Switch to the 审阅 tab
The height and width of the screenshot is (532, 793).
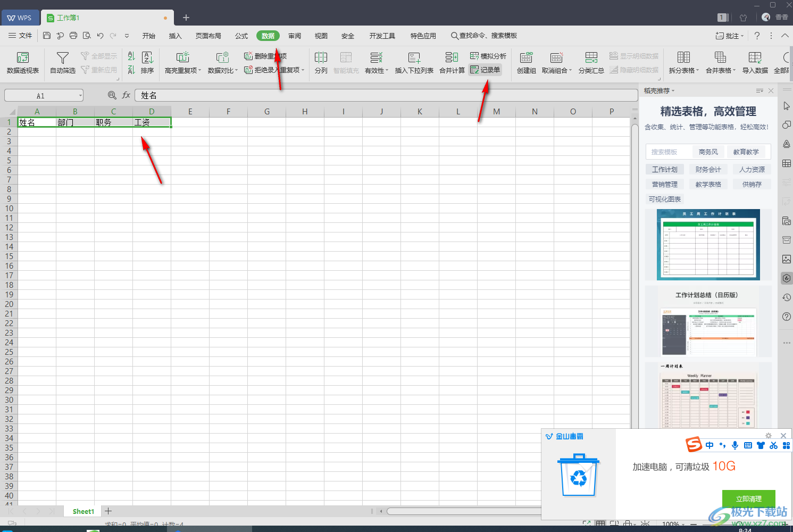295,36
